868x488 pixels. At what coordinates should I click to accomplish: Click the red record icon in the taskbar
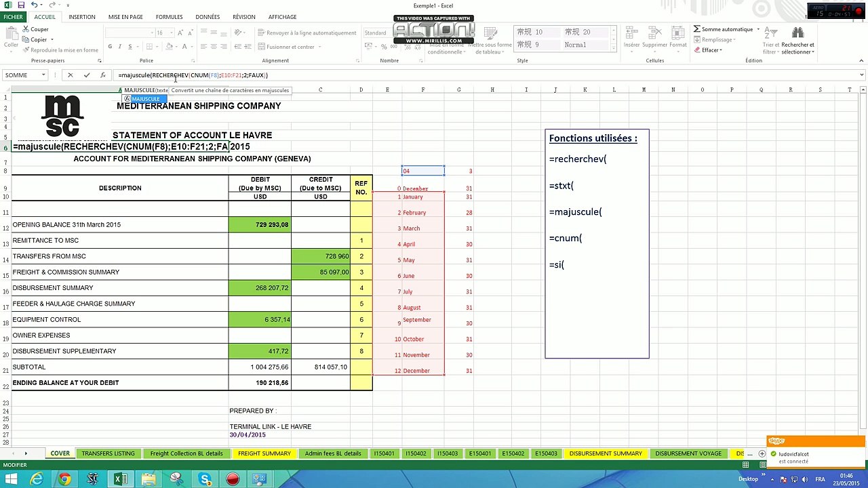point(233,479)
